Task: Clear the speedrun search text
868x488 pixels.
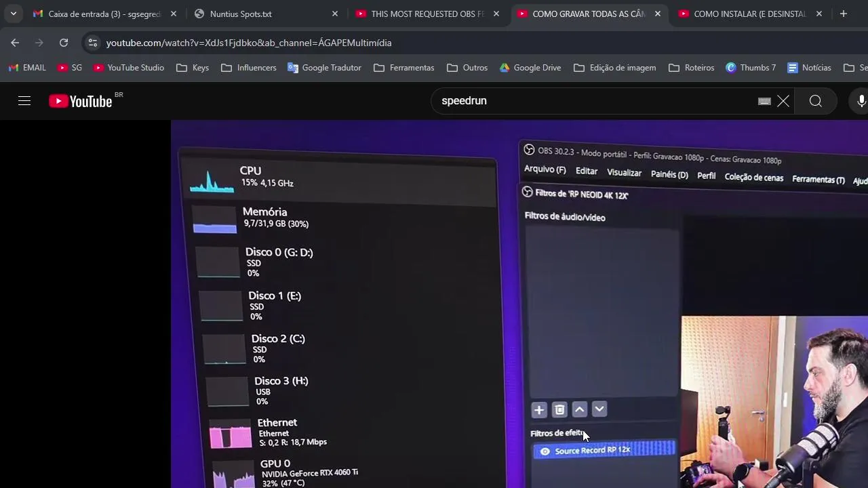Action: pos(783,101)
